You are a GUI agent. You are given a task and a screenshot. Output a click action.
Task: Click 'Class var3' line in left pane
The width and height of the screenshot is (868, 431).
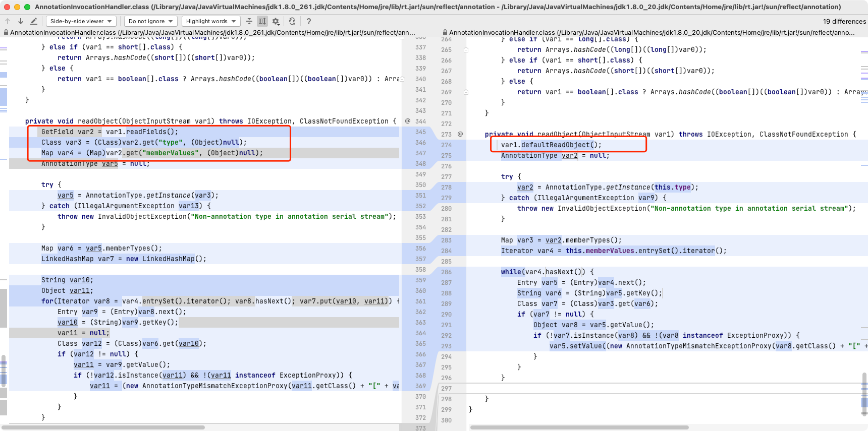tap(144, 142)
